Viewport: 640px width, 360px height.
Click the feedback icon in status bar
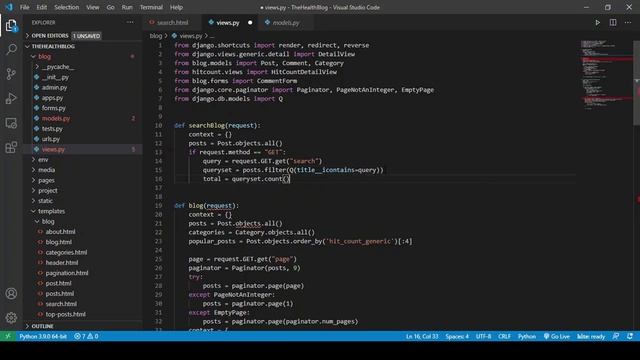616,336
